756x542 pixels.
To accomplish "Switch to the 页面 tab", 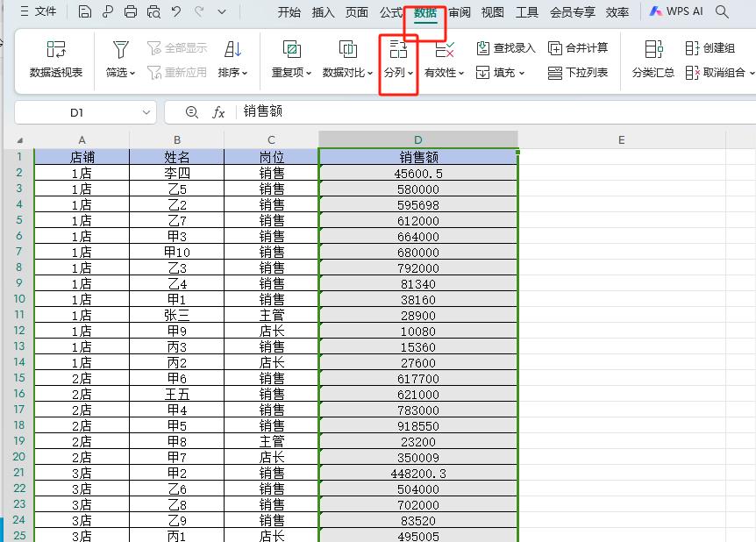I will [x=356, y=12].
